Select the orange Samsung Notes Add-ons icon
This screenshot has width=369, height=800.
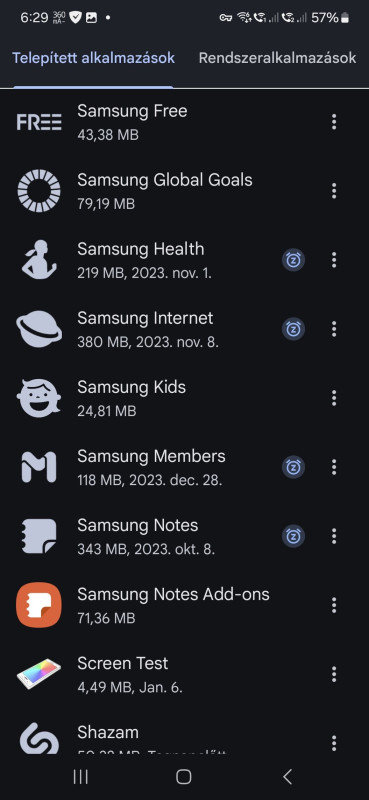pos(39,605)
